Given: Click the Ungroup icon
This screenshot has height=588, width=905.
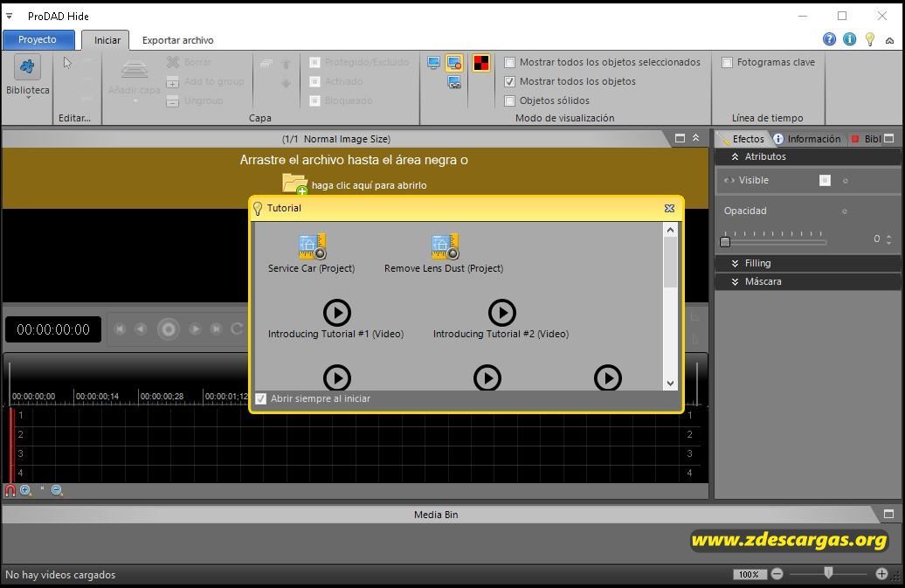Looking at the screenshot, I should 173,101.
